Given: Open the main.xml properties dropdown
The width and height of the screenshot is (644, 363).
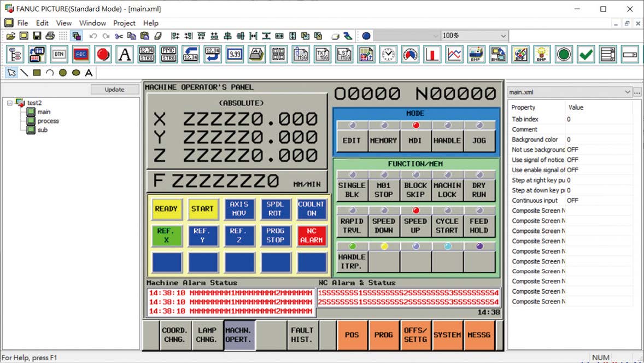Looking at the screenshot, I should (627, 93).
